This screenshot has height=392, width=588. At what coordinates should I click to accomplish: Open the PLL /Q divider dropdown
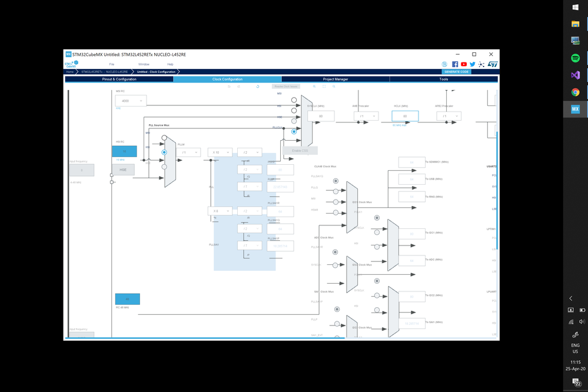[250, 170]
